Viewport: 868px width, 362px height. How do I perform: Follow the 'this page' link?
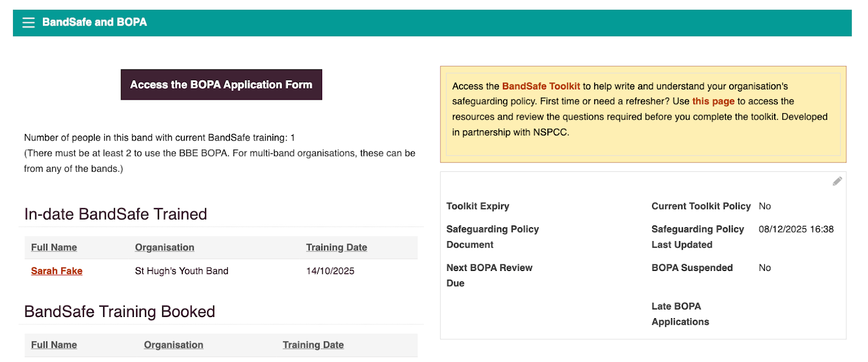click(x=713, y=101)
